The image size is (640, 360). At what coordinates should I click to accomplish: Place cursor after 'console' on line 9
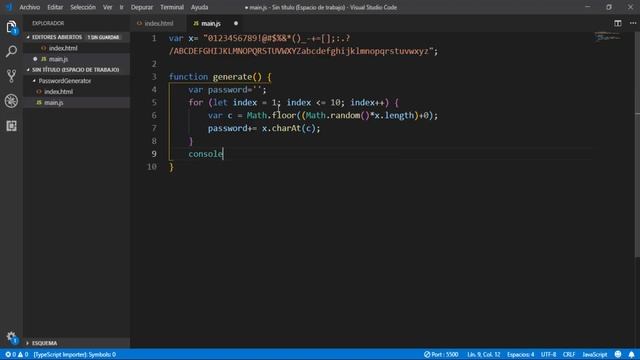point(223,154)
